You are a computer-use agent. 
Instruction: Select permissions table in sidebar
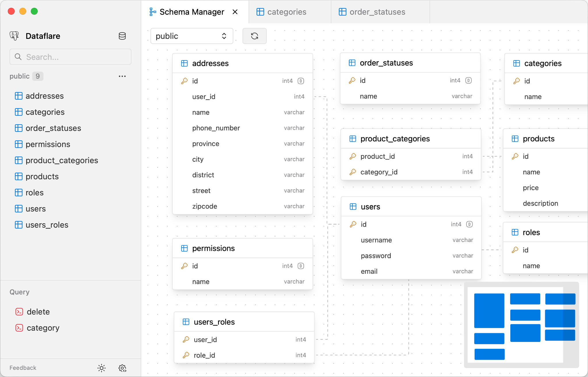pos(48,144)
